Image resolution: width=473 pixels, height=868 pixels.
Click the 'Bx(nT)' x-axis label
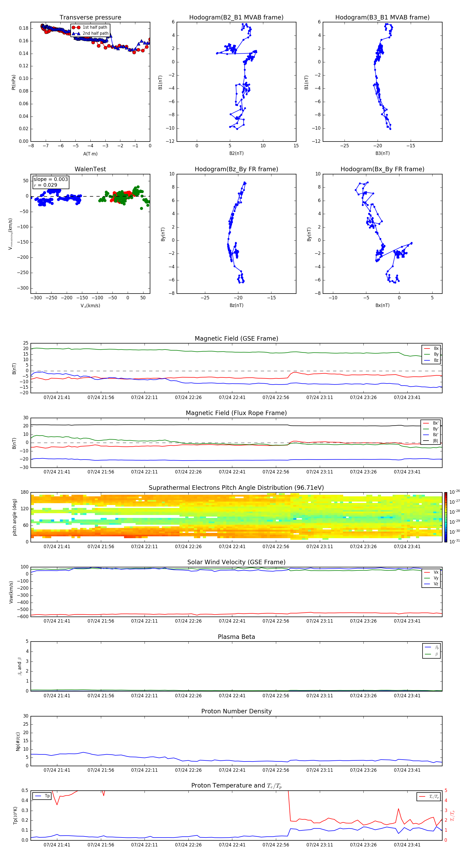tap(382, 305)
